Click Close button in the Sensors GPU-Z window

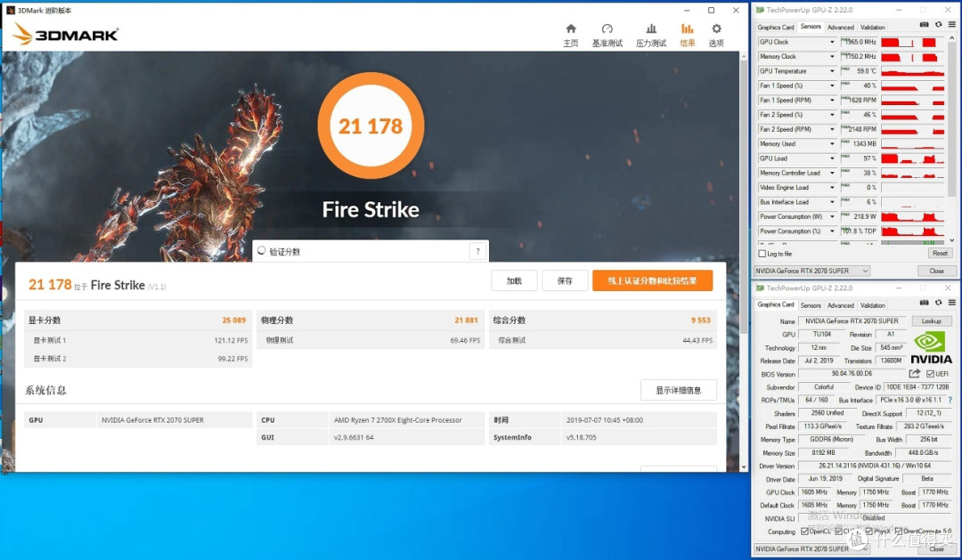[936, 271]
